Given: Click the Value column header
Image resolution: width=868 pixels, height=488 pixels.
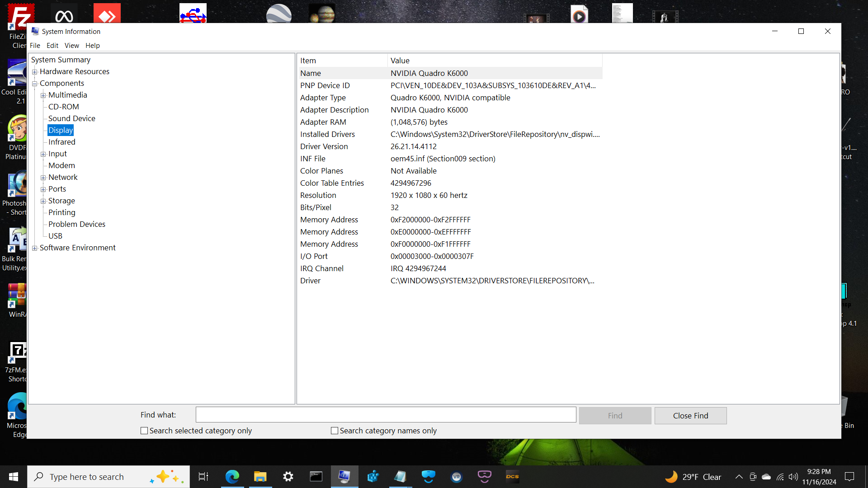Looking at the screenshot, I should 495,61.
